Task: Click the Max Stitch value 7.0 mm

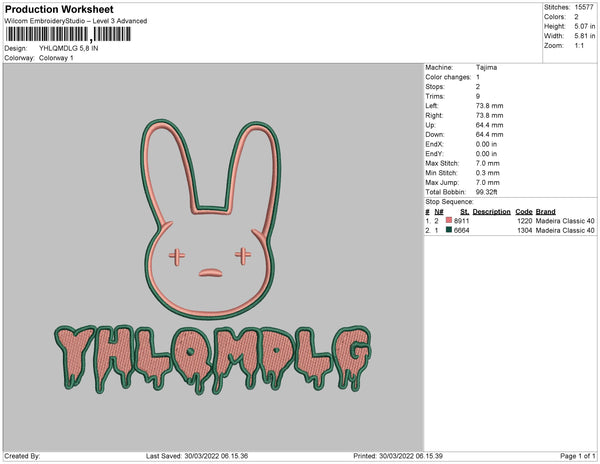Action: point(488,163)
